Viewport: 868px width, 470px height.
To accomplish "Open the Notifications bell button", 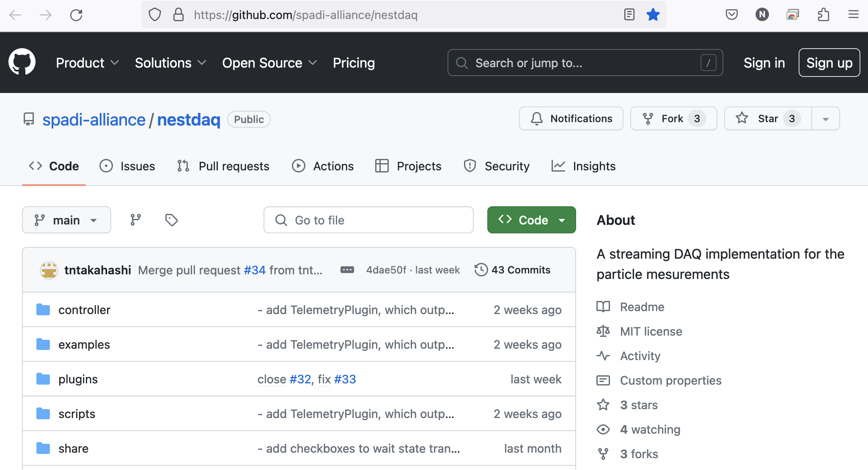I will pos(571,119).
